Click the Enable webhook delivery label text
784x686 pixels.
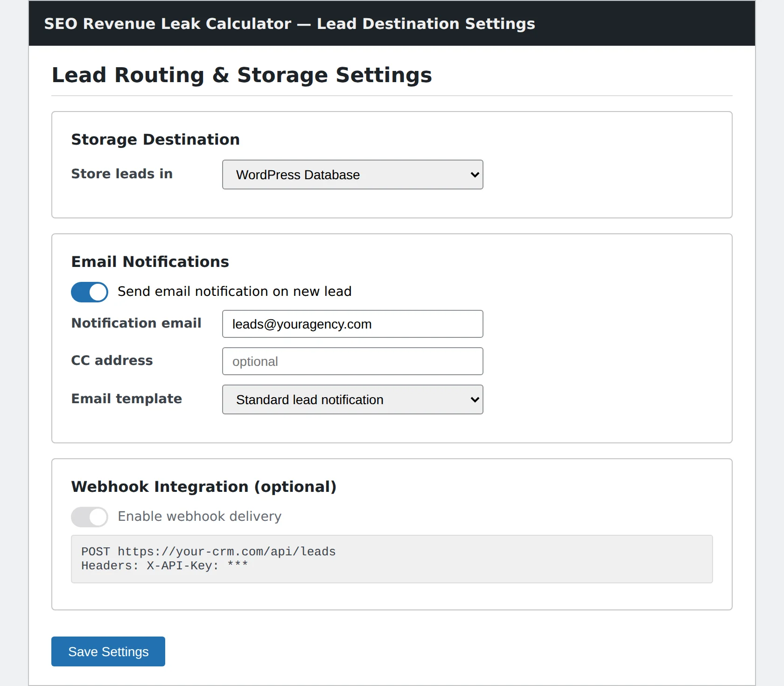click(x=200, y=516)
